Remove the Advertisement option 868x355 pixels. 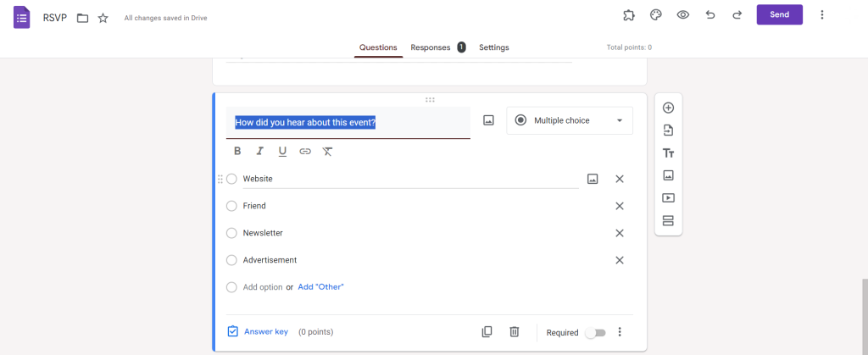tap(620, 260)
